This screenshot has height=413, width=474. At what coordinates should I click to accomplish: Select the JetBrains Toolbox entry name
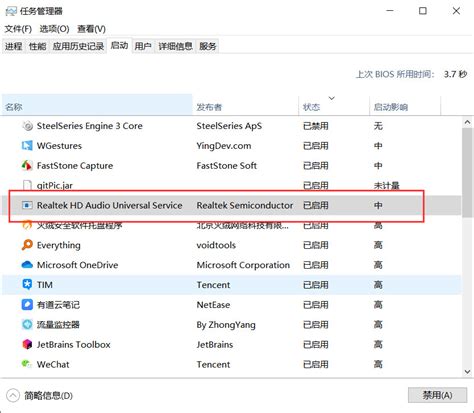(x=73, y=344)
